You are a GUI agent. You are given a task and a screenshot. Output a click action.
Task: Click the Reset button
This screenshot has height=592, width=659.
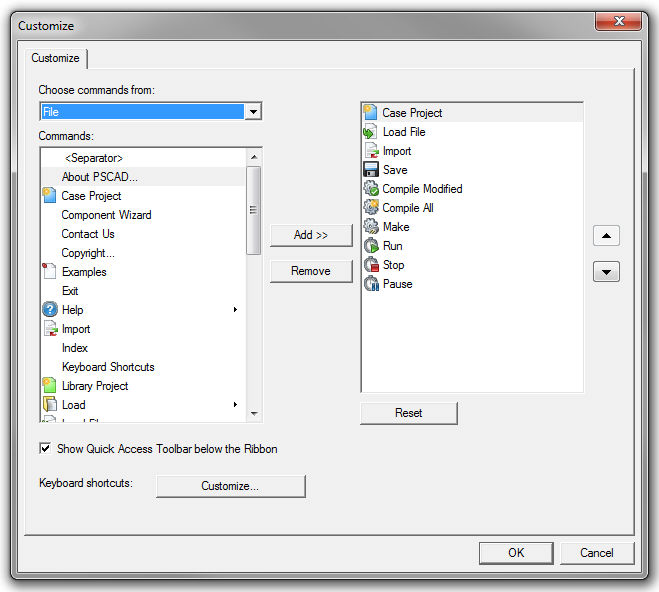click(408, 413)
